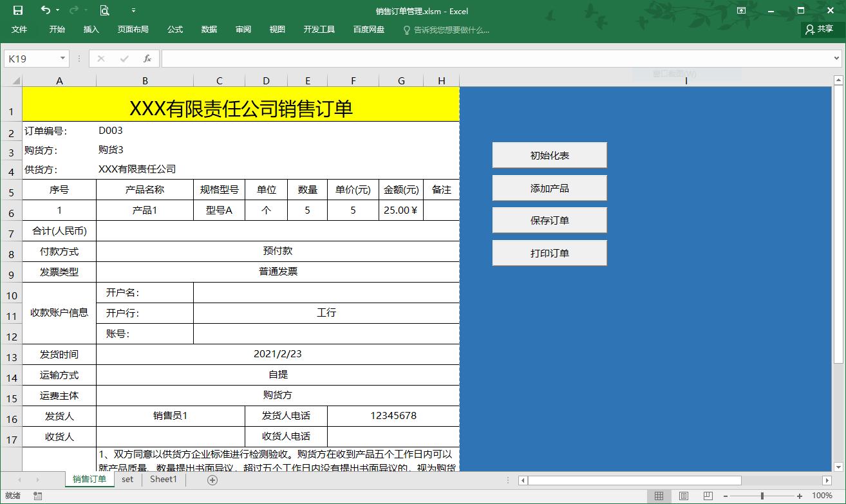Click the 添加产品 button
This screenshot has width=846, height=504.
point(549,187)
